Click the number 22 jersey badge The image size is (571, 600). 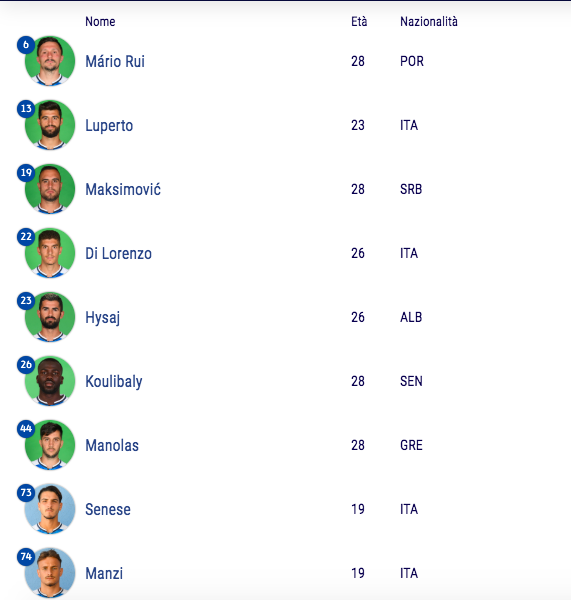[x=26, y=236]
